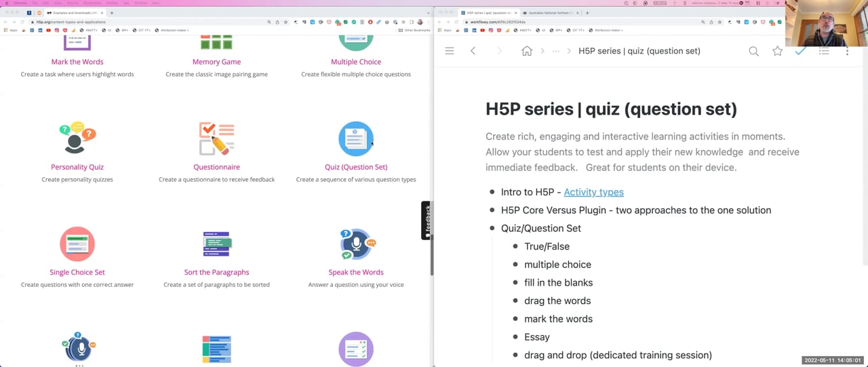This screenshot has width=868, height=367.
Task: Open the Questionnaire pencil-checklist icon
Action: click(x=216, y=138)
